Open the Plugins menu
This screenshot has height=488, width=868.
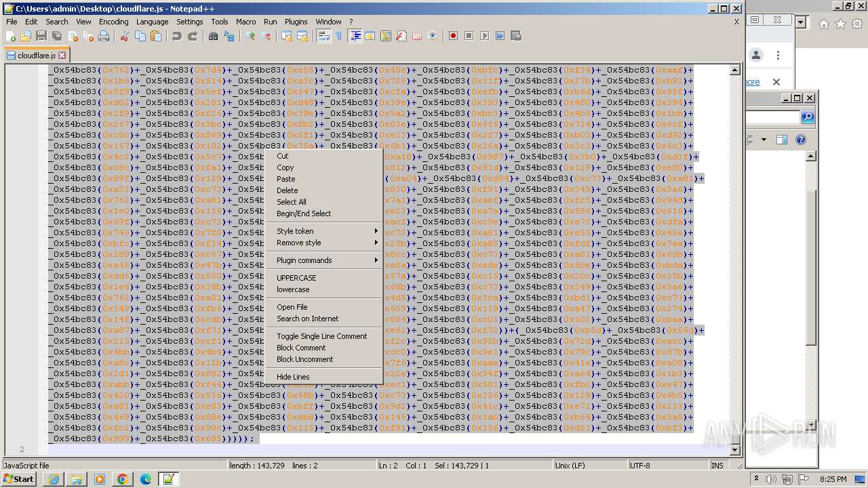pos(296,22)
